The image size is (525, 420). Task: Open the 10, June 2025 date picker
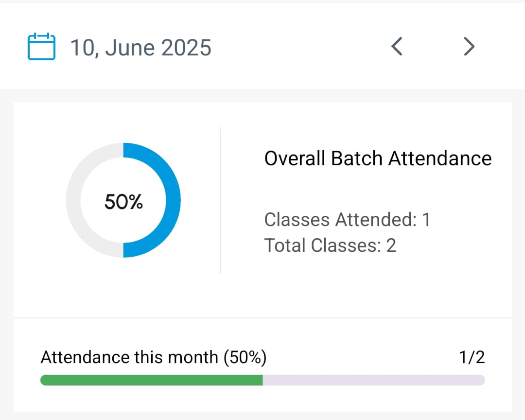(x=141, y=48)
